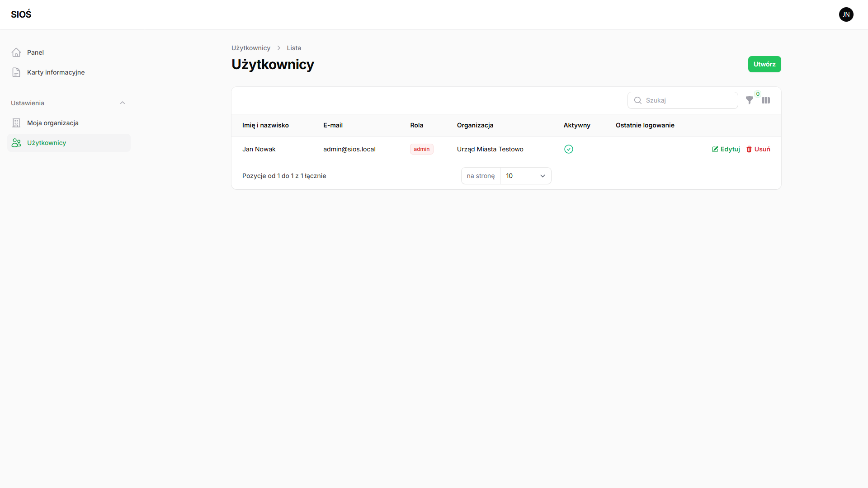
Task: Delete user Jan Nowak with Usuń
Action: click(758, 149)
